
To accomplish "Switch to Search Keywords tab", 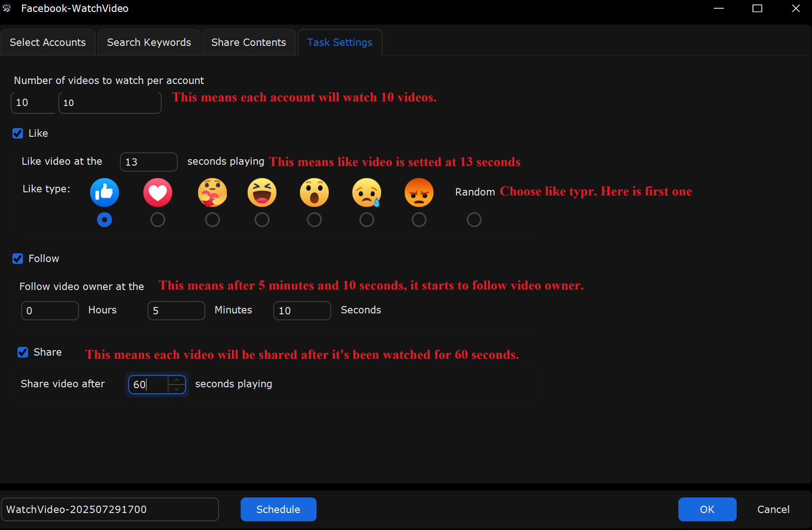I will [149, 42].
